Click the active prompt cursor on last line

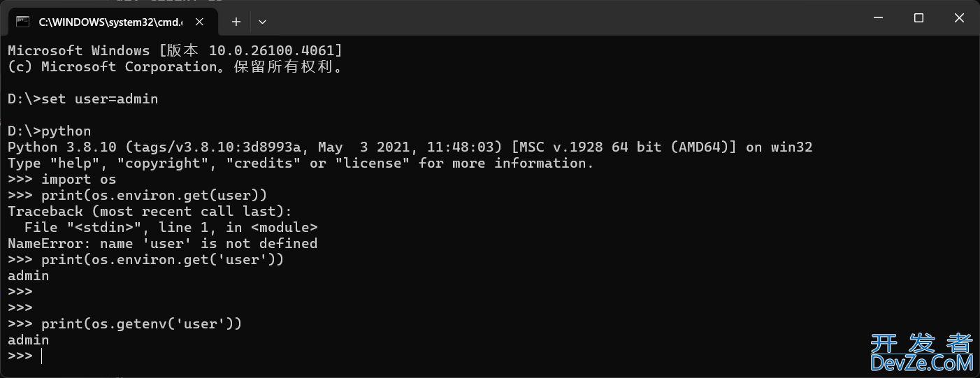click(x=42, y=356)
